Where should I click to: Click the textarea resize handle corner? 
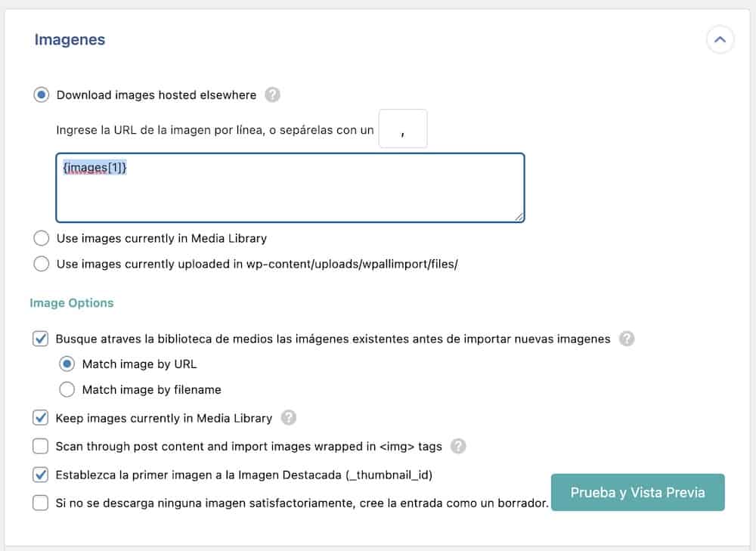tap(519, 217)
